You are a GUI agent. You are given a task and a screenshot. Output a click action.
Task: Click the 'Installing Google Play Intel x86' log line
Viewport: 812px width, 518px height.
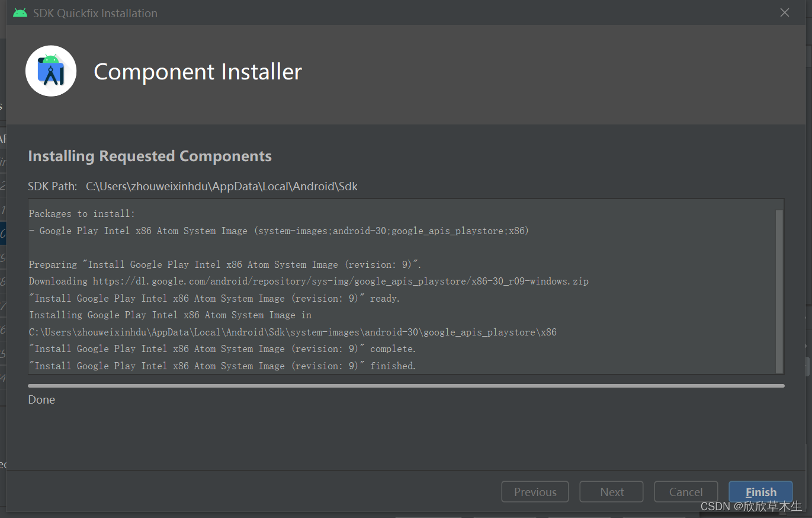coord(171,315)
